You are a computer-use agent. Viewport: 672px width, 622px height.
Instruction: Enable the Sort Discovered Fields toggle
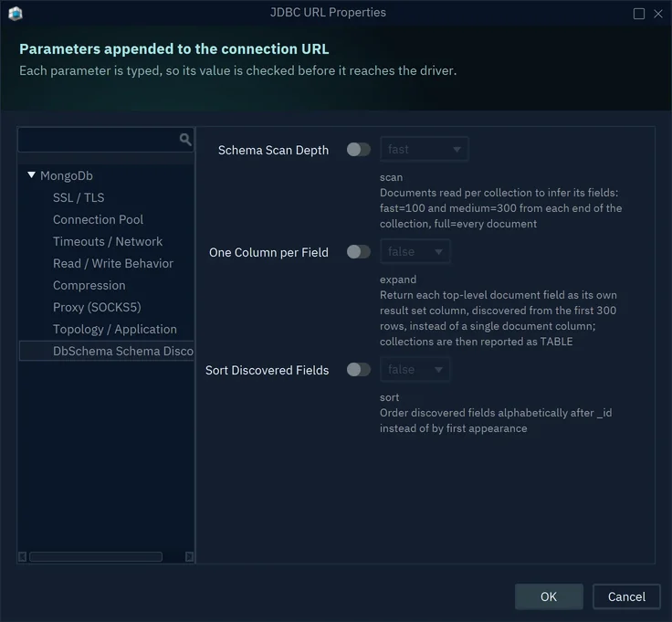click(x=359, y=370)
